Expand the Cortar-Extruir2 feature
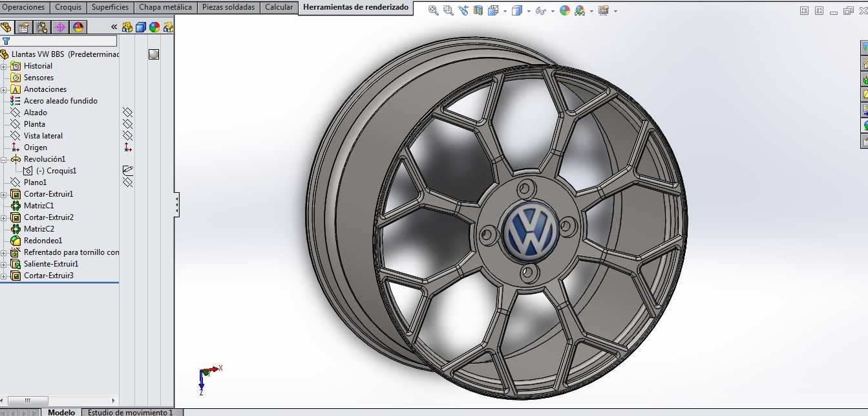The width and height of the screenshot is (868, 416). (x=4, y=217)
